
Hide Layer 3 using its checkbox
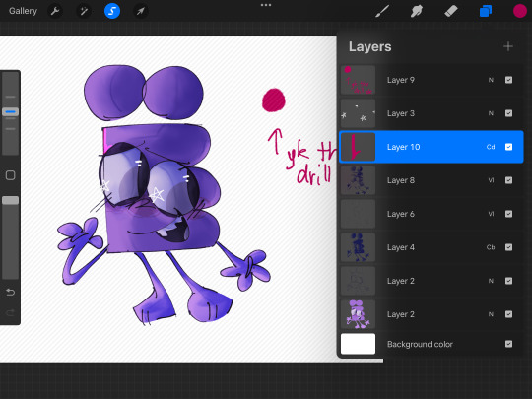(508, 113)
